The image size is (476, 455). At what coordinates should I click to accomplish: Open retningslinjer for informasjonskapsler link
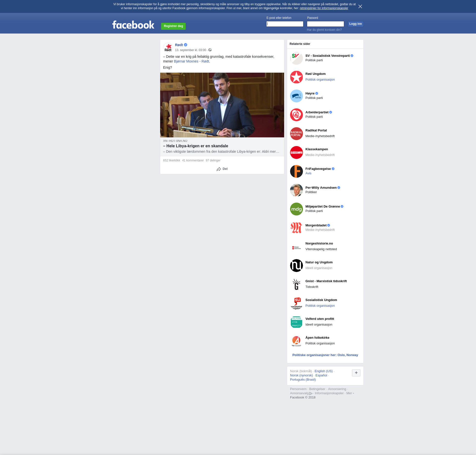(x=324, y=8)
